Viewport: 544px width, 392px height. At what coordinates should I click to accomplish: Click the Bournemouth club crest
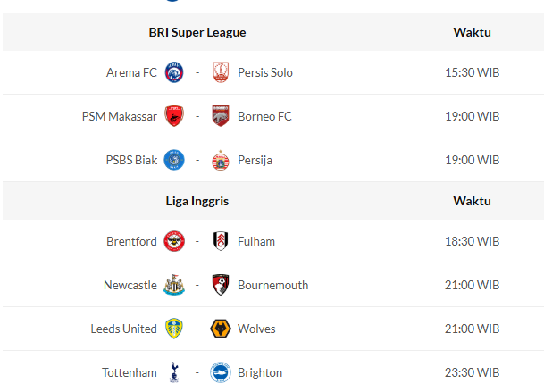pos(221,285)
